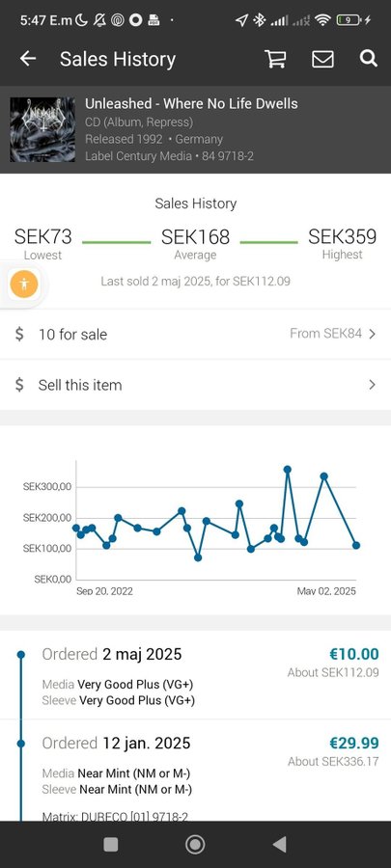Tap the From SEK84 price link

[325, 334]
